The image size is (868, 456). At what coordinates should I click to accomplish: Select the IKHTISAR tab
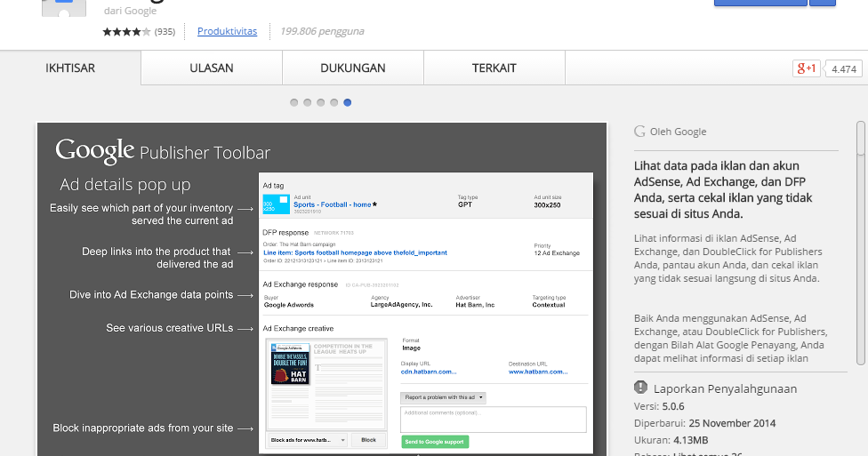point(70,68)
